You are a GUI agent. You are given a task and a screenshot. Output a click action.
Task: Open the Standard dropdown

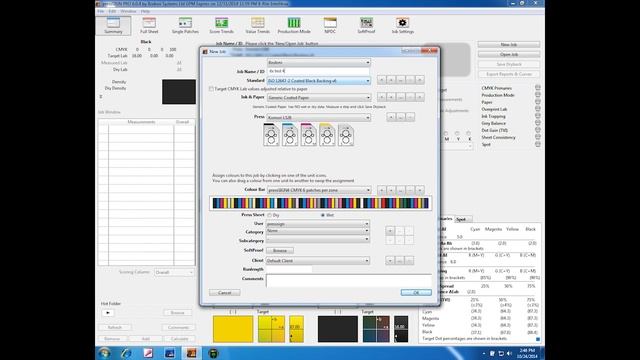[x=319, y=81]
